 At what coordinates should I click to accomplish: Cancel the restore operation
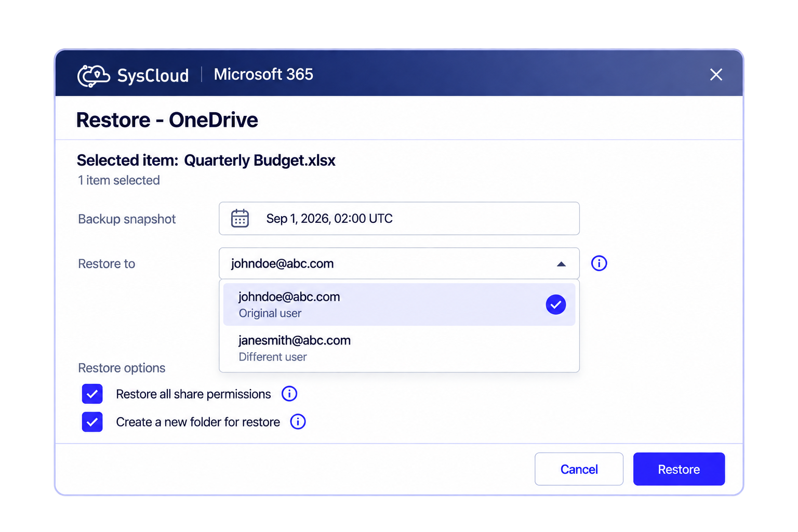(x=579, y=469)
